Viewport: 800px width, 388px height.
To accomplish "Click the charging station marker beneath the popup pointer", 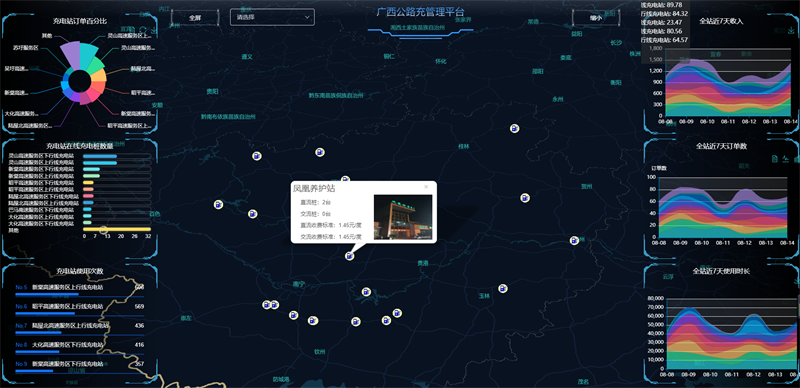I will [349, 256].
